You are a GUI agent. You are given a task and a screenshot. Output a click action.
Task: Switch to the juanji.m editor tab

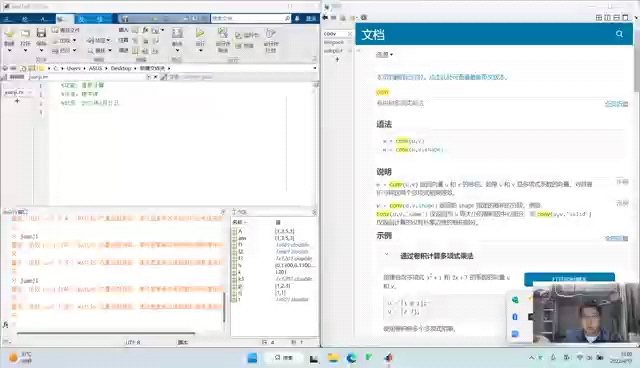tap(40, 77)
